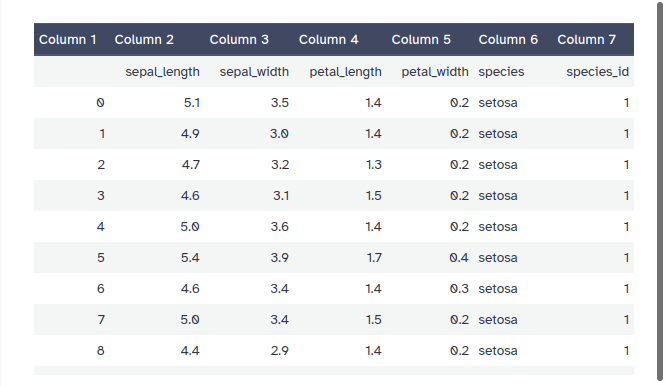666x386 pixels.
Task: Click the vertical scrollbar thumb
Action: (x=660, y=191)
